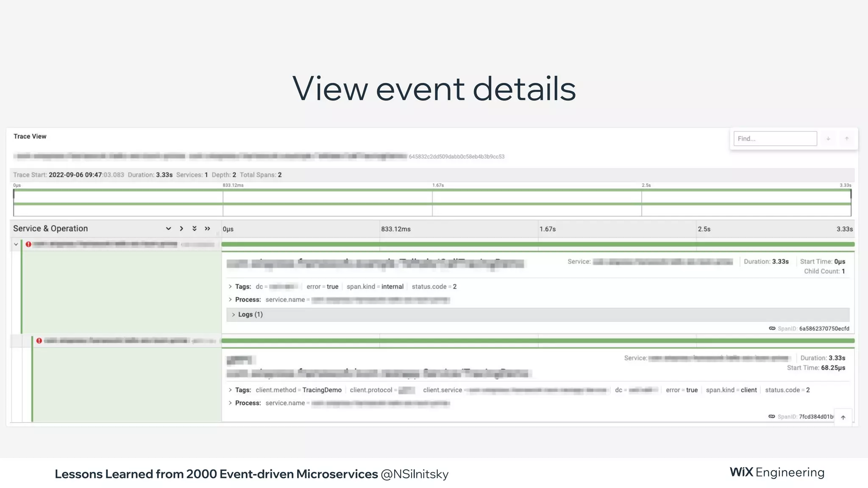The width and height of the screenshot is (868, 488).
Task: Click the child span's green timeline bar
Action: pyautogui.click(x=538, y=341)
